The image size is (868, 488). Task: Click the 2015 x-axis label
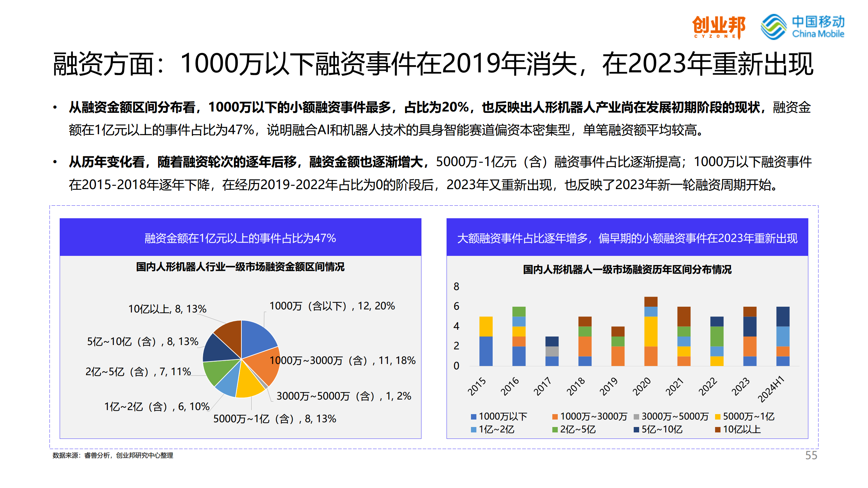477,386
